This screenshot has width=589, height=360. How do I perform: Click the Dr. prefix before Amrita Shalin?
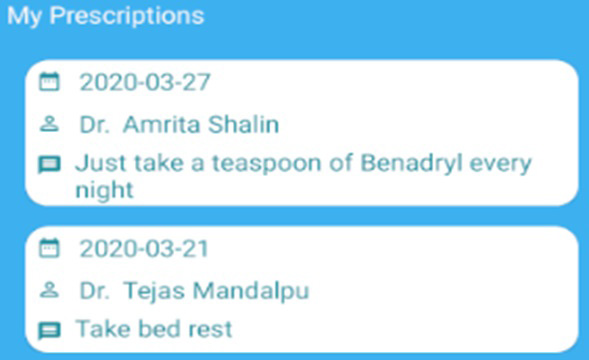point(95,124)
